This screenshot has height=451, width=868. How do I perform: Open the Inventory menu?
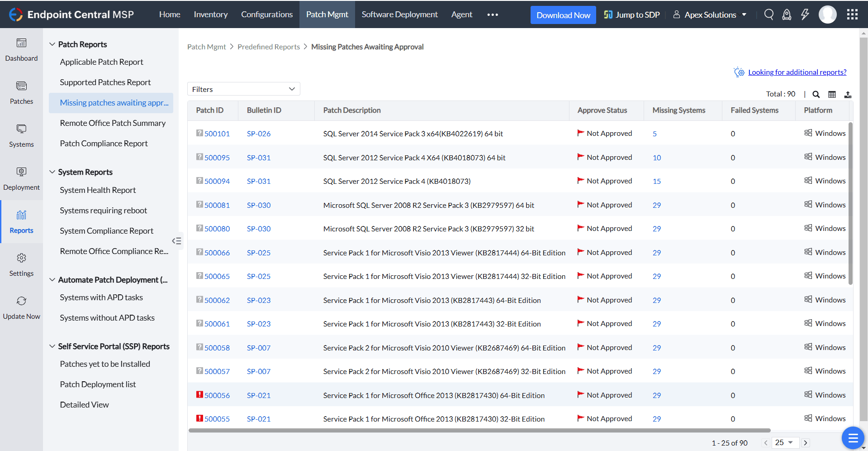point(210,14)
